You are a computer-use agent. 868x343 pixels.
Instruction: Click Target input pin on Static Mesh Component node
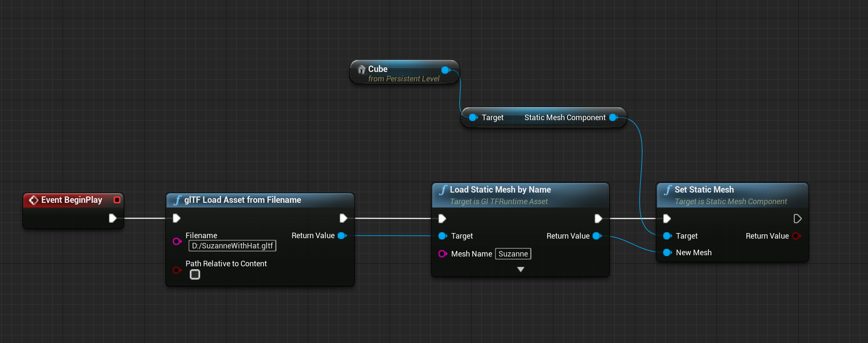coord(473,118)
